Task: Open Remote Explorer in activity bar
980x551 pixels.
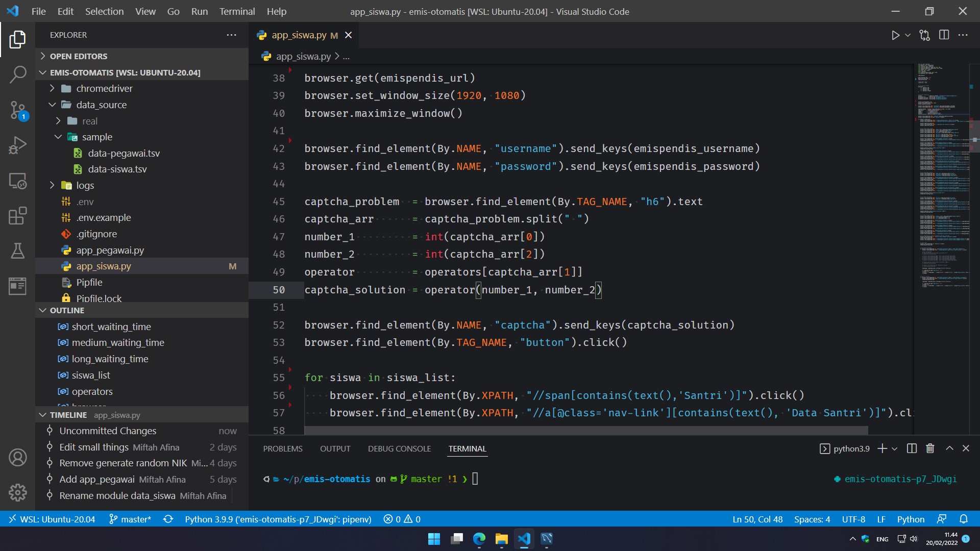Action: (x=18, y=181)
